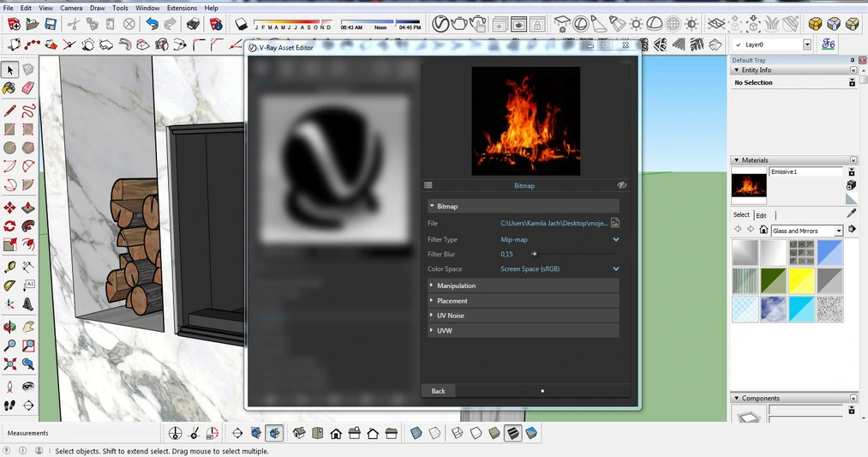Collapse the Materials panel

pyautogui.click(x=736, y=160)
